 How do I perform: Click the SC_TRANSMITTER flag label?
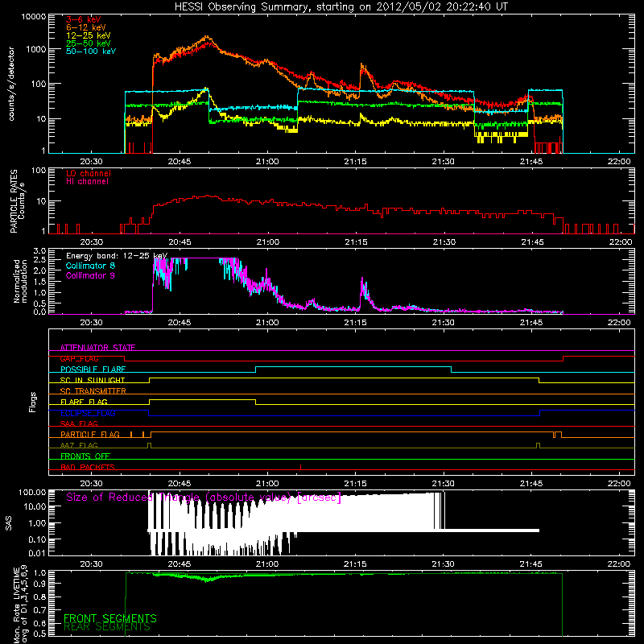point(93,391)
